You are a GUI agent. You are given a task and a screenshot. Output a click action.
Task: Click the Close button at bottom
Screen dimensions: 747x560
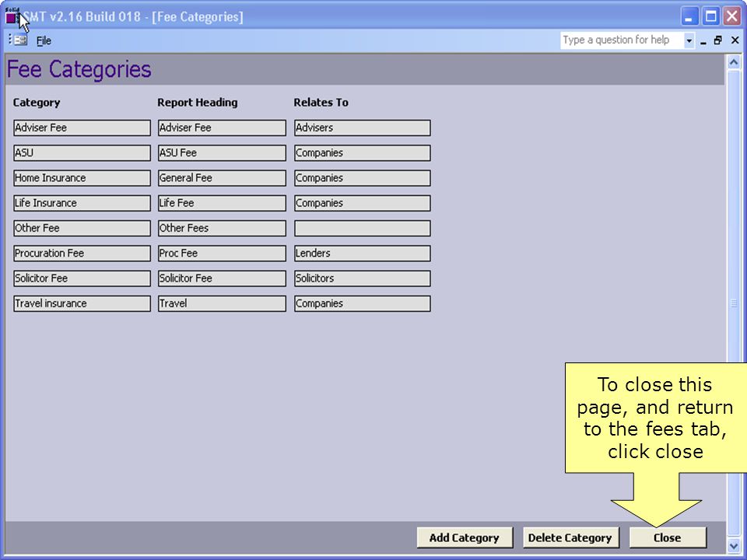668,537
